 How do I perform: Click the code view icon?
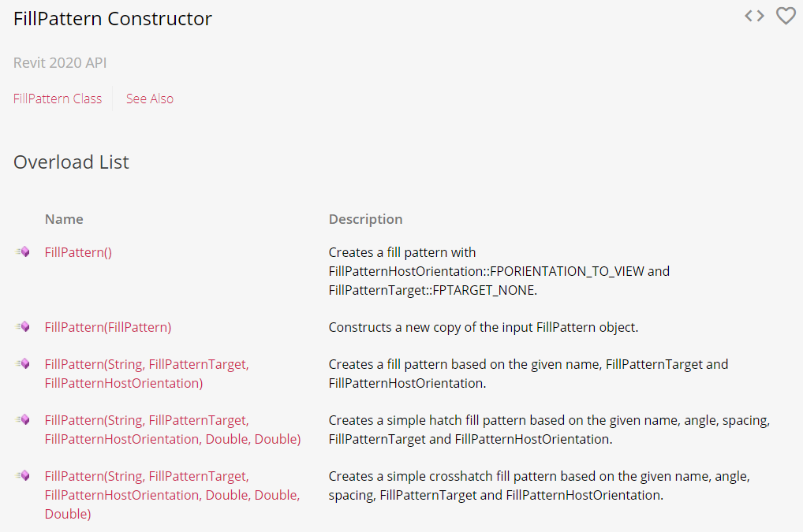[x=754, y=16]
